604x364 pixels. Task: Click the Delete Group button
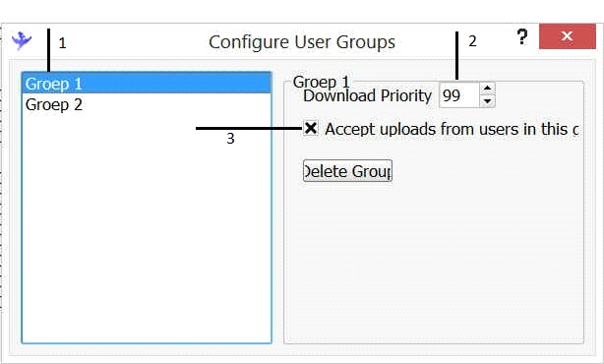point(347,170)
